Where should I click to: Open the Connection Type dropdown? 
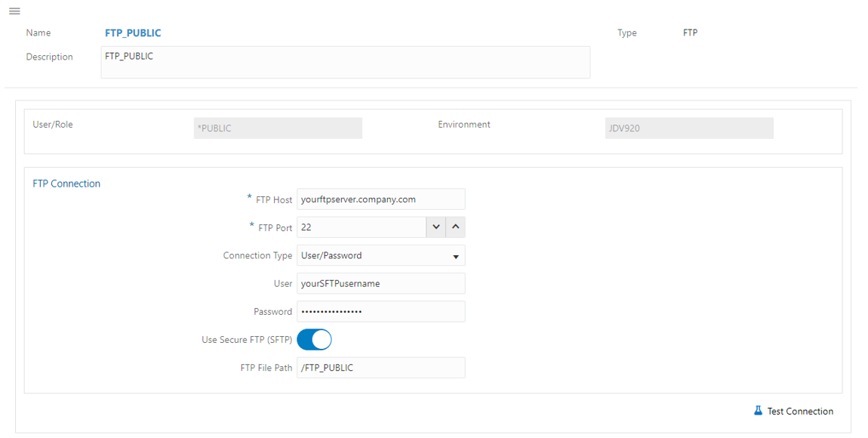tap(381, 256)
